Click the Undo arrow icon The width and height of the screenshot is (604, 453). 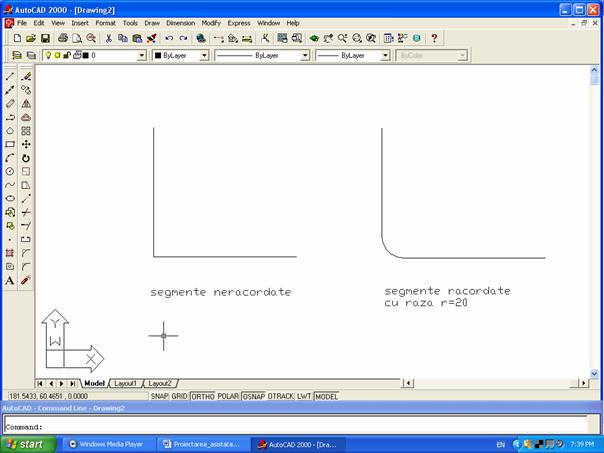tap(169, 38)
